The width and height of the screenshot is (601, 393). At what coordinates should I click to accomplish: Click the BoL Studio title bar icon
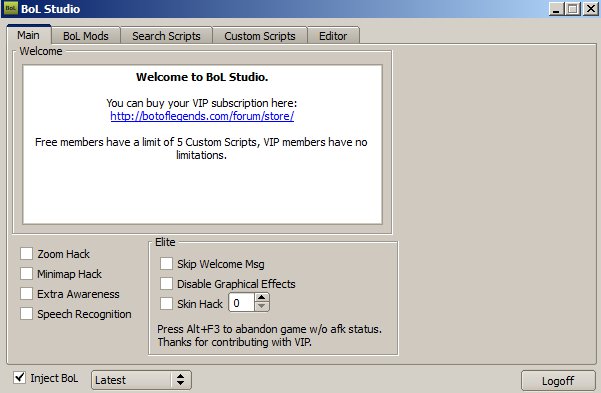pos(11,8)
